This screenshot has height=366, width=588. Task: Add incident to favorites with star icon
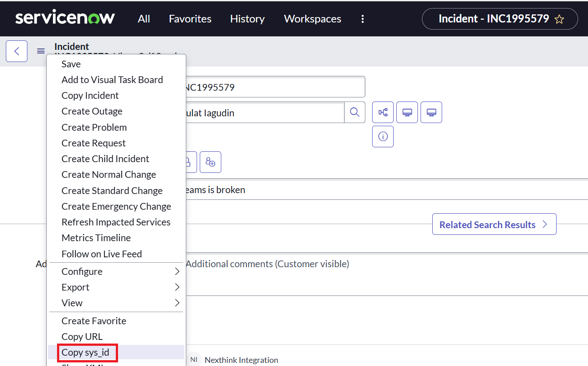(x=559, y=19)
